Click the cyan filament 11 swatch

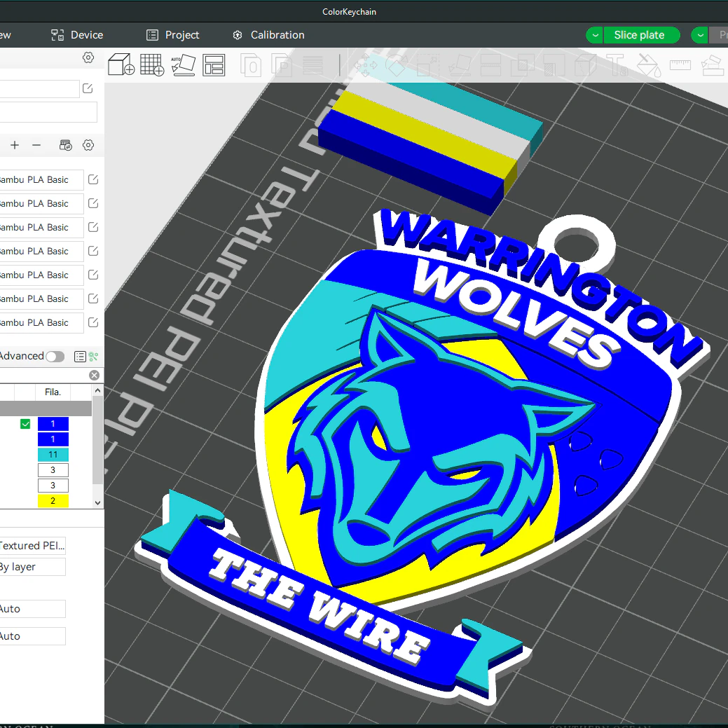(53, 455)
